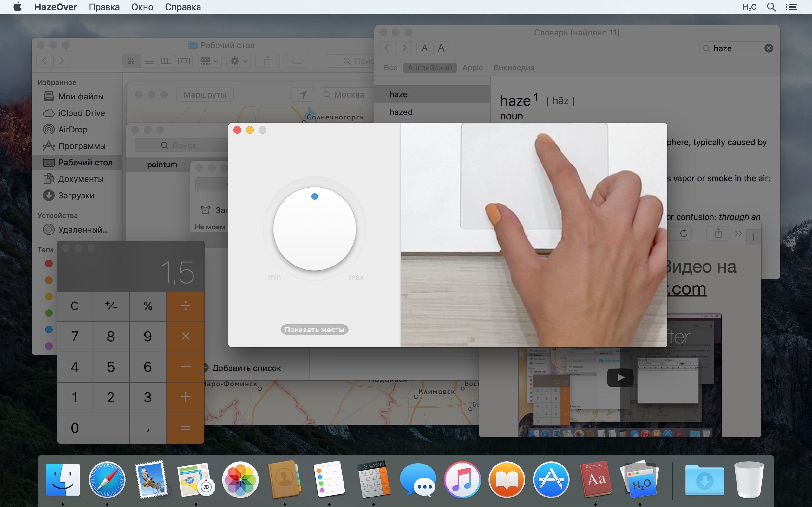Launch Photos app from the Dock
Screen dimensions: 812x507
click(x=240, y=479)
